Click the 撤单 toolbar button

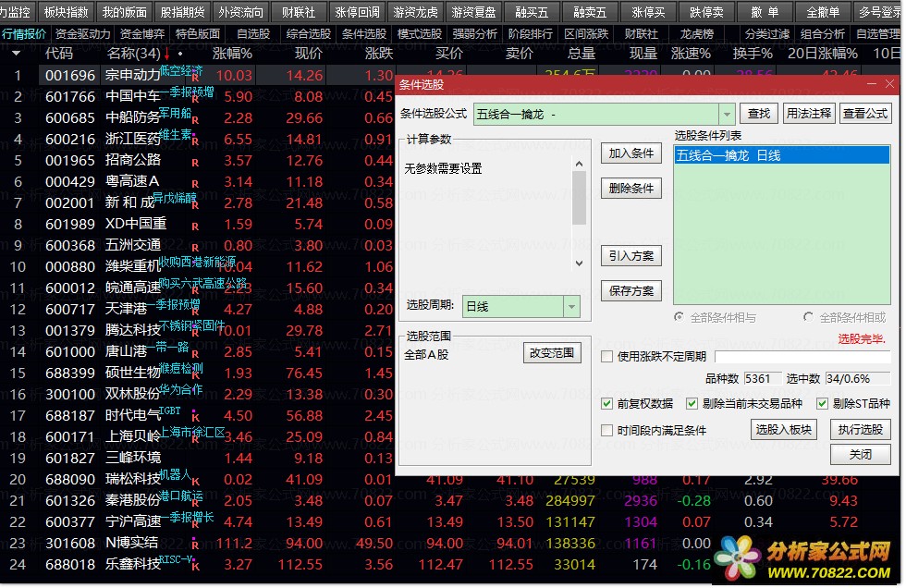pos(765,11)
